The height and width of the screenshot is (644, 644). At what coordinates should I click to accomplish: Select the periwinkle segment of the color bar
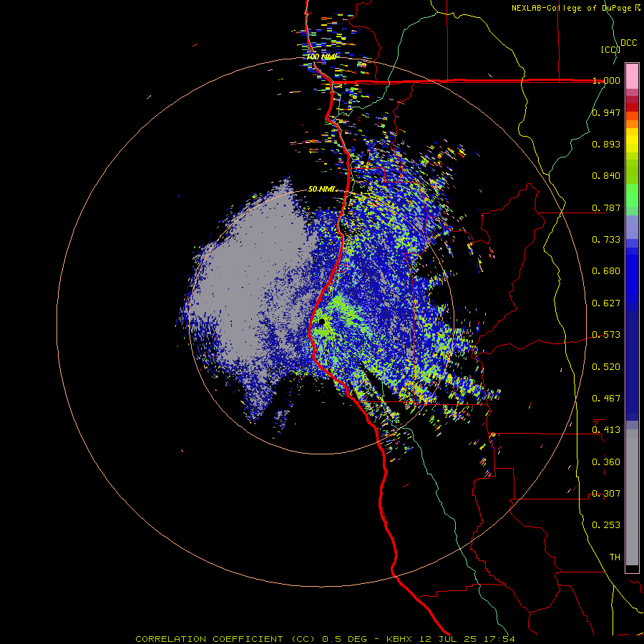click(x=632, y=227)
